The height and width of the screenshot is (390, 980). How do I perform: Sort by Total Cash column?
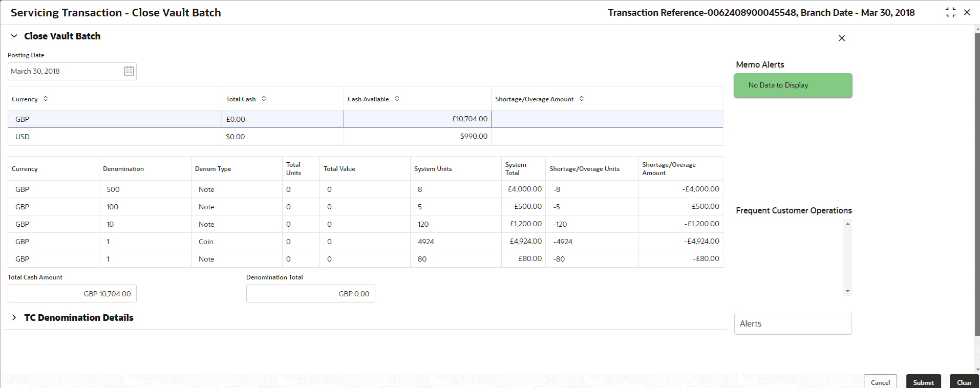point(264,99)
